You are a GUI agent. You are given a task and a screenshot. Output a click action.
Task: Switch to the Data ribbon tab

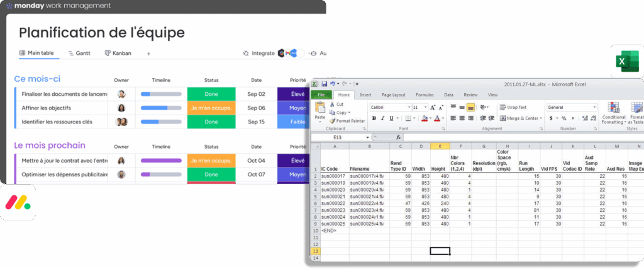pos(448,95)
